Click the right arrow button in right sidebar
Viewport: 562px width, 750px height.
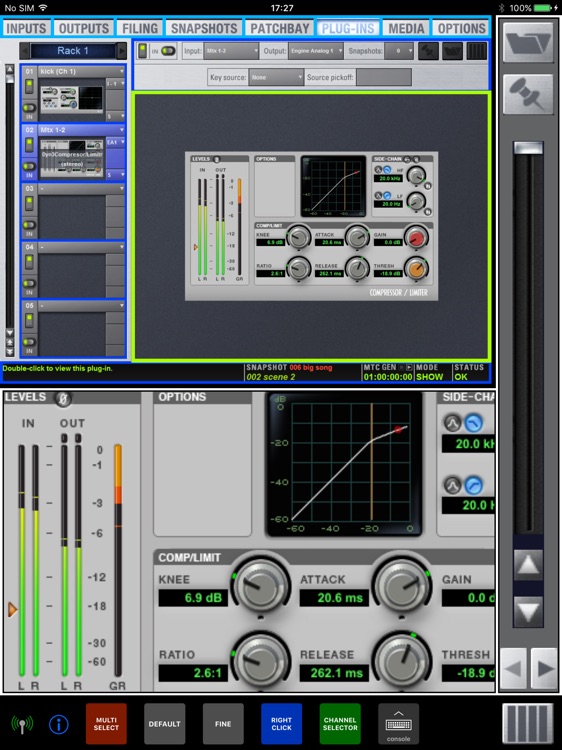pyautogui.click(x=544, y=669)
